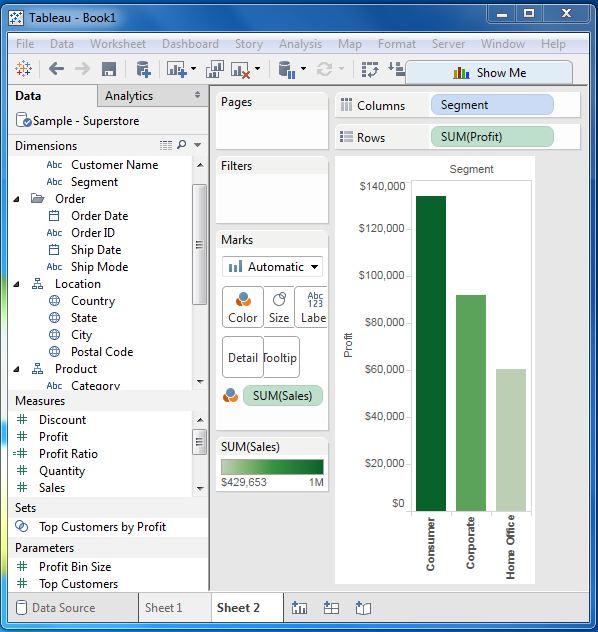Click the Duplicate Sheet icon
Viewport: 598px width, 632px height.
(x=215, y=69)
